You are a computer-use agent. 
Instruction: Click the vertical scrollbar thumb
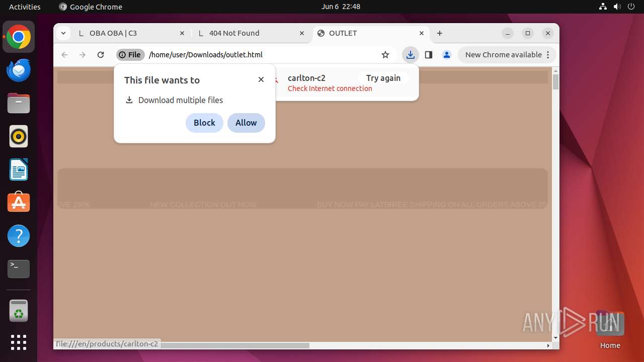555,82
